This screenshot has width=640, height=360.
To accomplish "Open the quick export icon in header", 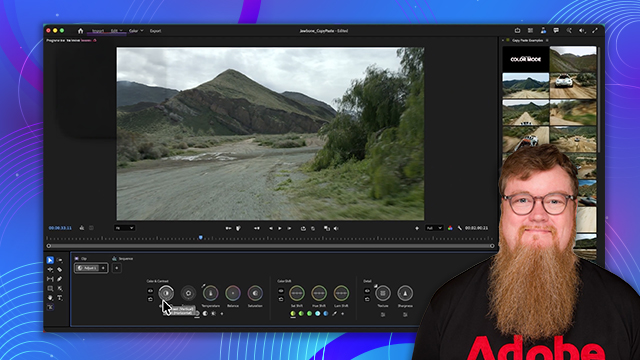I will click(517, 31).
